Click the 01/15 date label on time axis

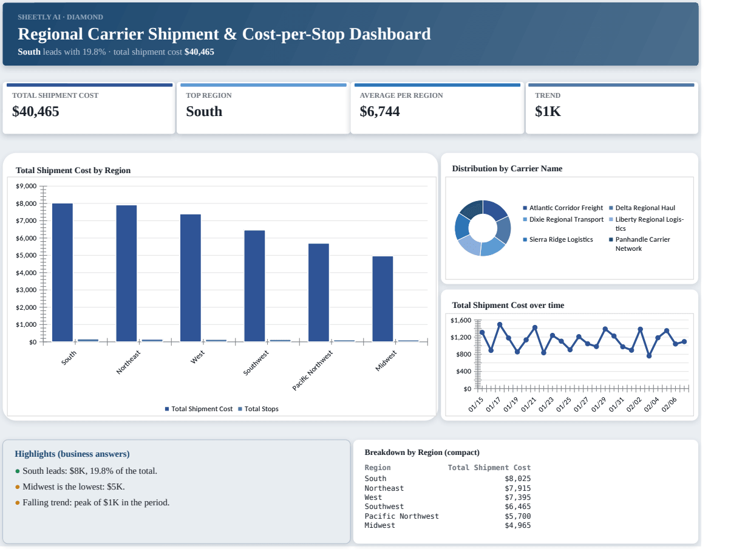476,405
